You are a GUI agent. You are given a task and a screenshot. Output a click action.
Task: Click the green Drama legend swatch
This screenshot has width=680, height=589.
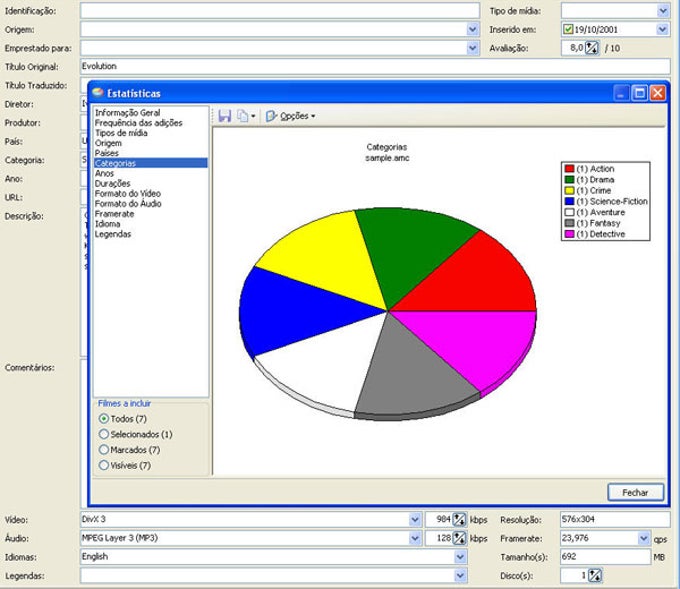pos(569,179)
